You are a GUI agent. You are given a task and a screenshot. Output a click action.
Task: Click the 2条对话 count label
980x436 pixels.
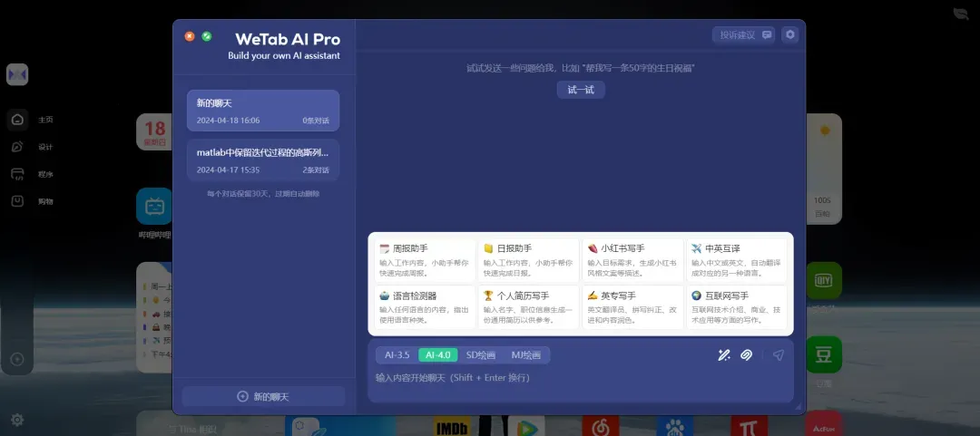(316, 170)
